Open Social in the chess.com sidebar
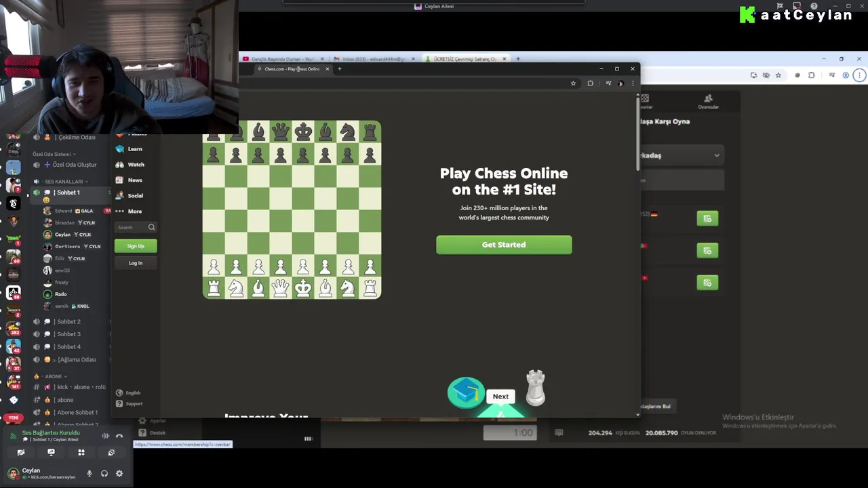 click(x=129, y=196)
